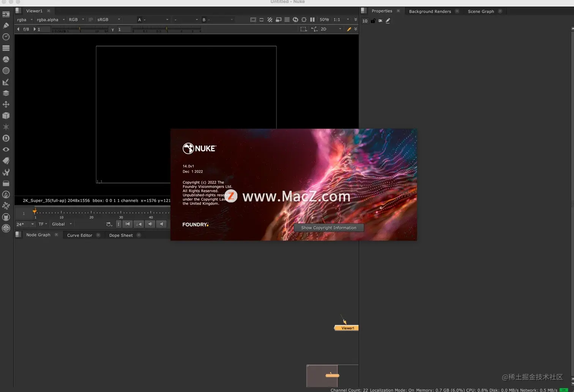Open the Air nodes icon
The width and height of the screenshot is (574, 392).
pos(6,206)
